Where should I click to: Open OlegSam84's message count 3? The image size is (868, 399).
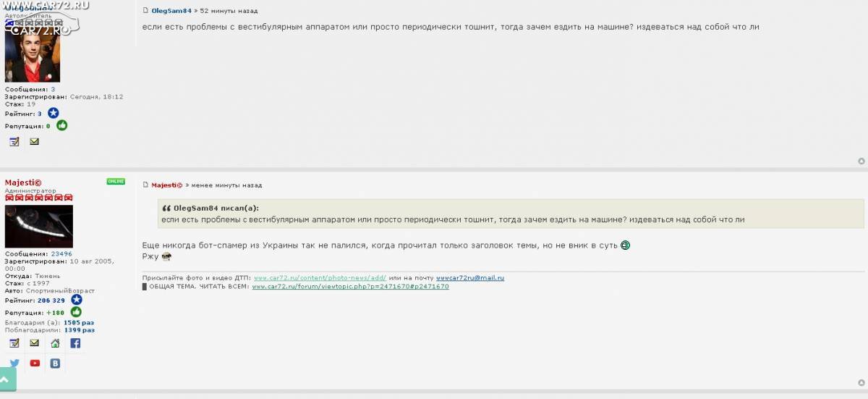click(x=53, y=90)
